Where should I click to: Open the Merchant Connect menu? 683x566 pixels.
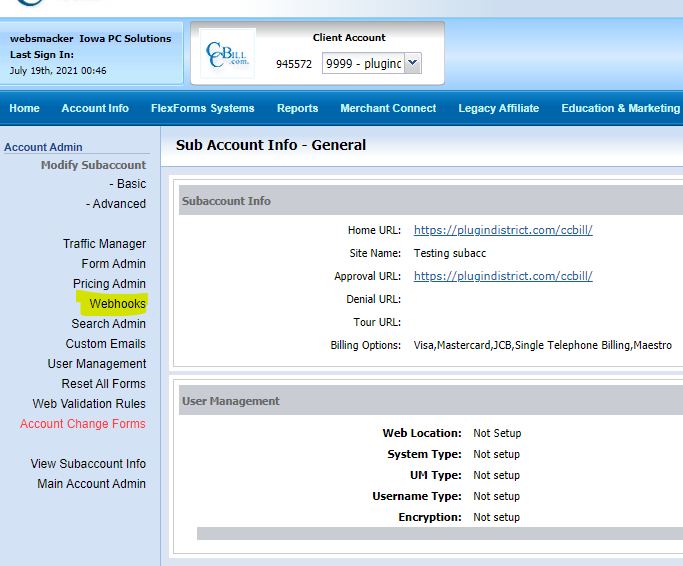(x=388, y=108)
